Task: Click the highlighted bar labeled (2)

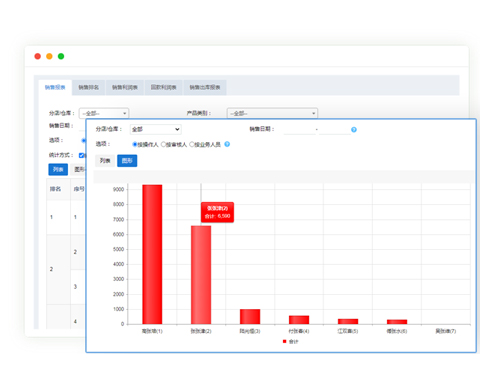Action: point(201,275)
